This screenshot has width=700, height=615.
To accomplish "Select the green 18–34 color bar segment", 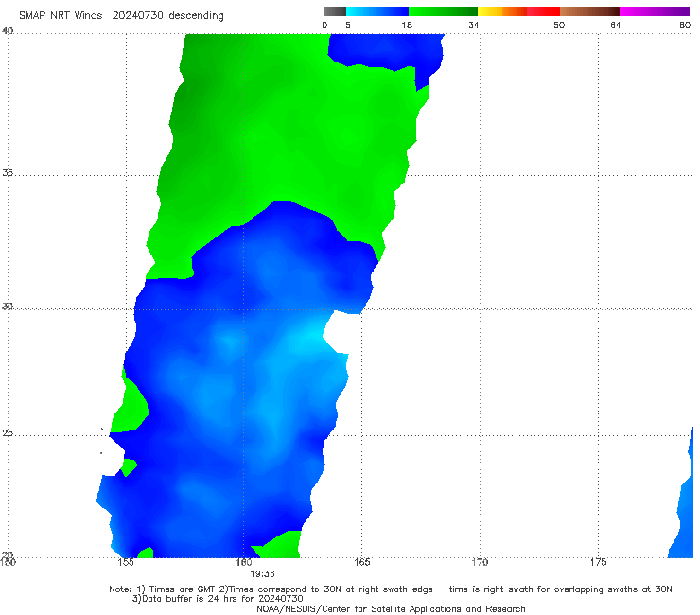I will pyautogui.click(x=443, y=11).
